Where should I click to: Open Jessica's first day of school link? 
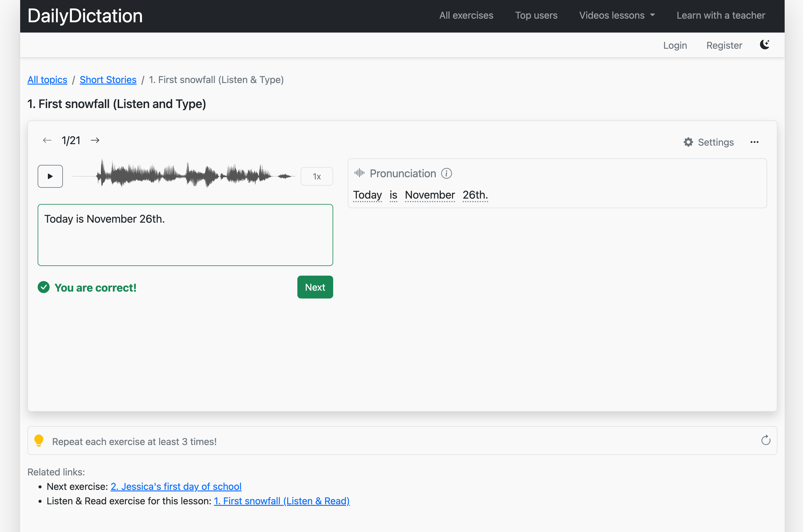(176, 486)
